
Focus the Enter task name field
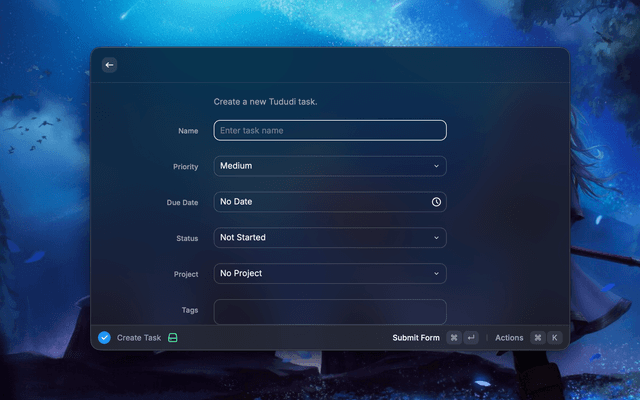[329, 130]
